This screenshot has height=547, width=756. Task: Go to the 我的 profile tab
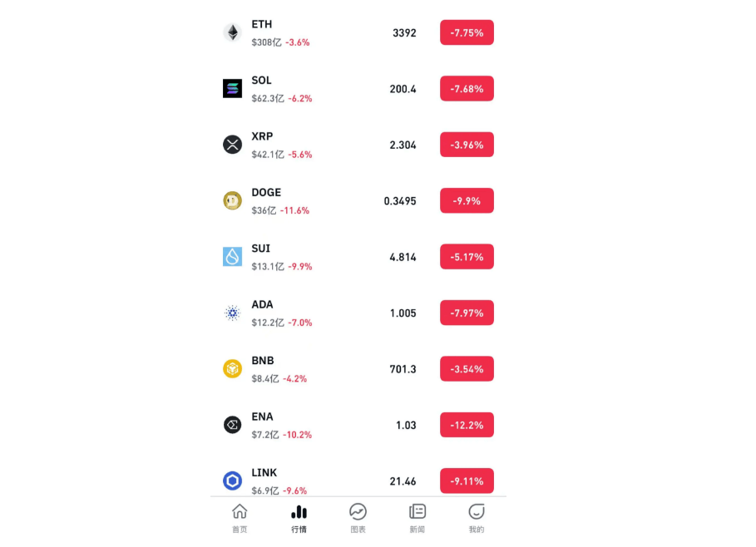point(477,518)
